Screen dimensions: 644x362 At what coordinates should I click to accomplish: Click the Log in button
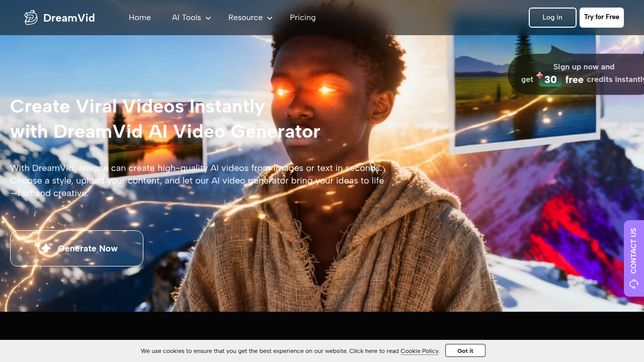(552, 17)
